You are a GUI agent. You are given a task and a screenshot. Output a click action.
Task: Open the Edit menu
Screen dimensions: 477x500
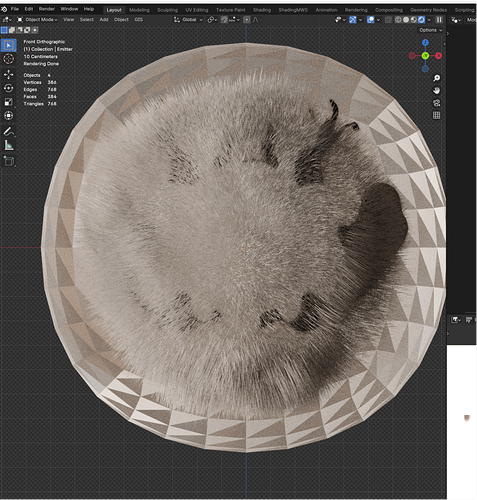pos(29,9)
